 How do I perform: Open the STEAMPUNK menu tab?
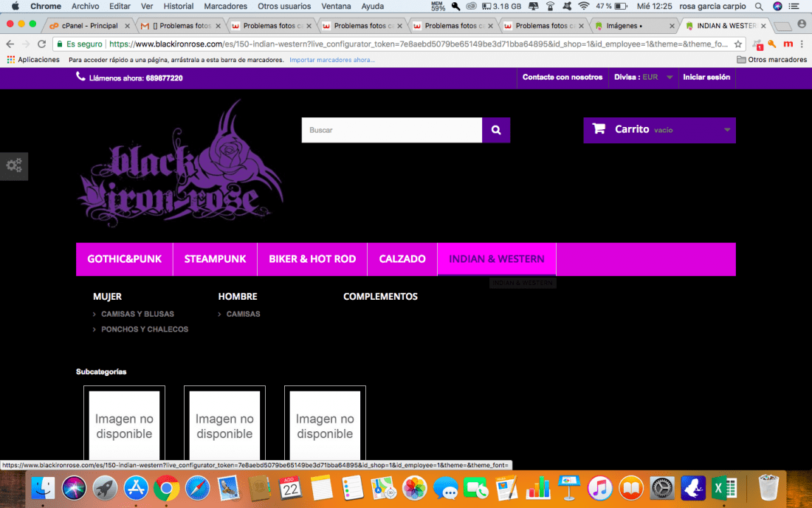pos(215,259)
